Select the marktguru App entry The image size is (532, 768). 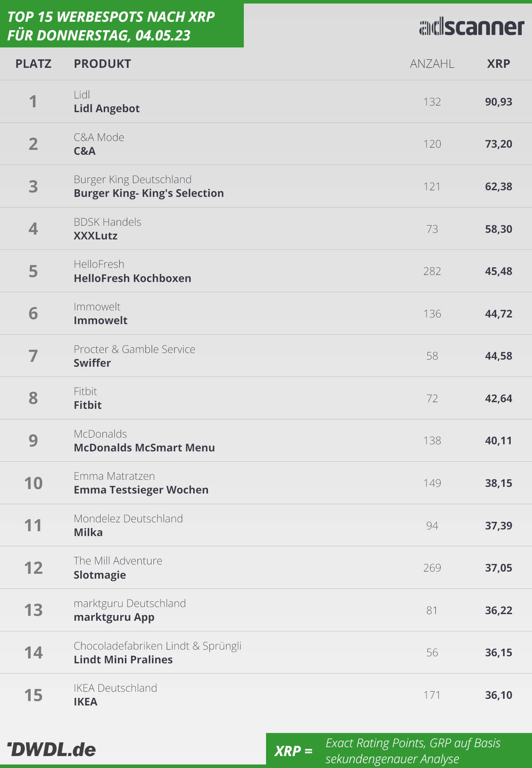click(114, 617)
